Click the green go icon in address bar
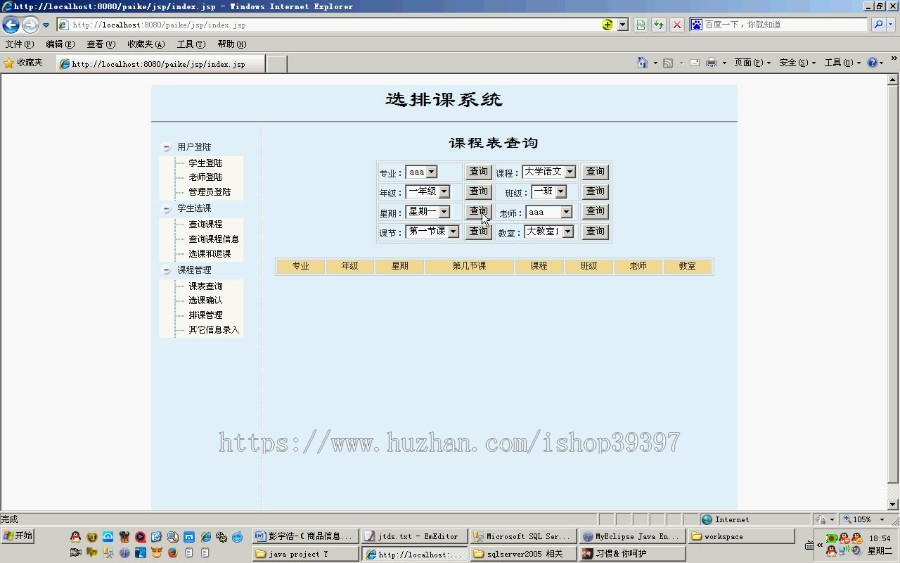Screen dimensions: 900x563 (x=607, y=25)
